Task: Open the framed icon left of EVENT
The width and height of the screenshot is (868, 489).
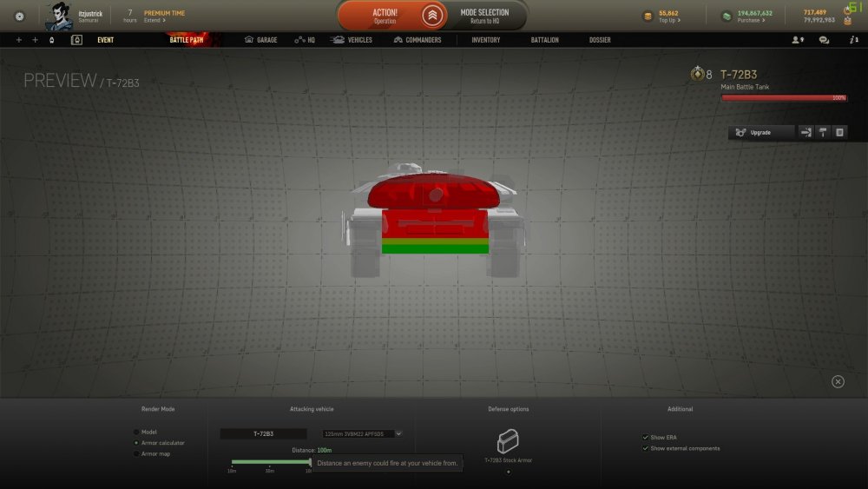Action: (x=76, y=40)
